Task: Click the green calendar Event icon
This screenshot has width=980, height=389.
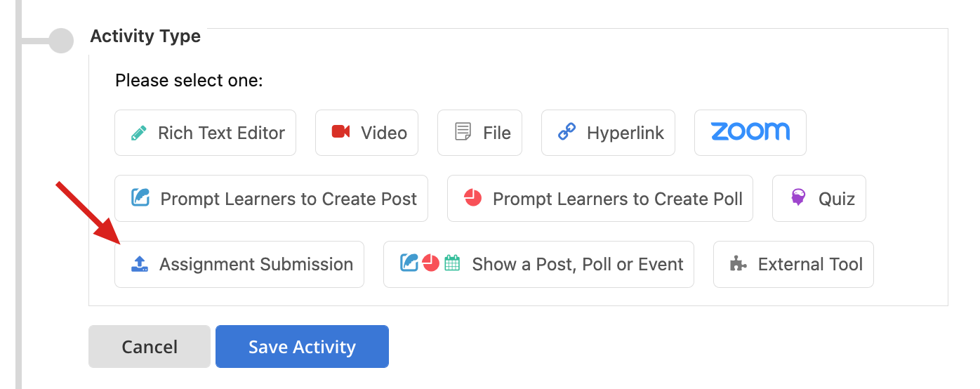Action: pos(453,263)
